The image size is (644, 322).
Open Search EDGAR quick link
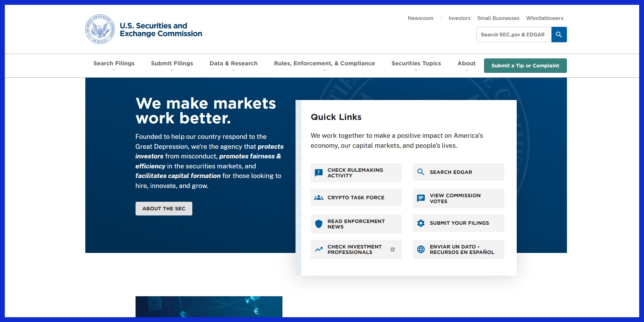pyautogui.click(x=459, y=172)
